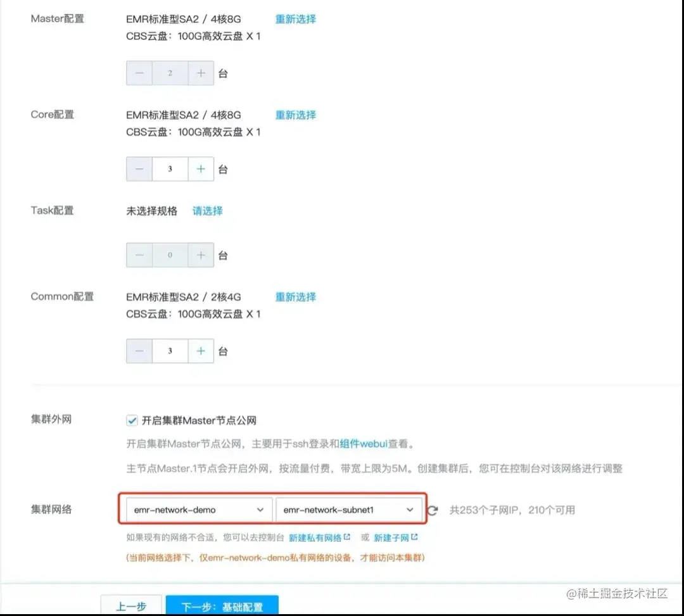Increase Common node count with plus

(201, 351)
